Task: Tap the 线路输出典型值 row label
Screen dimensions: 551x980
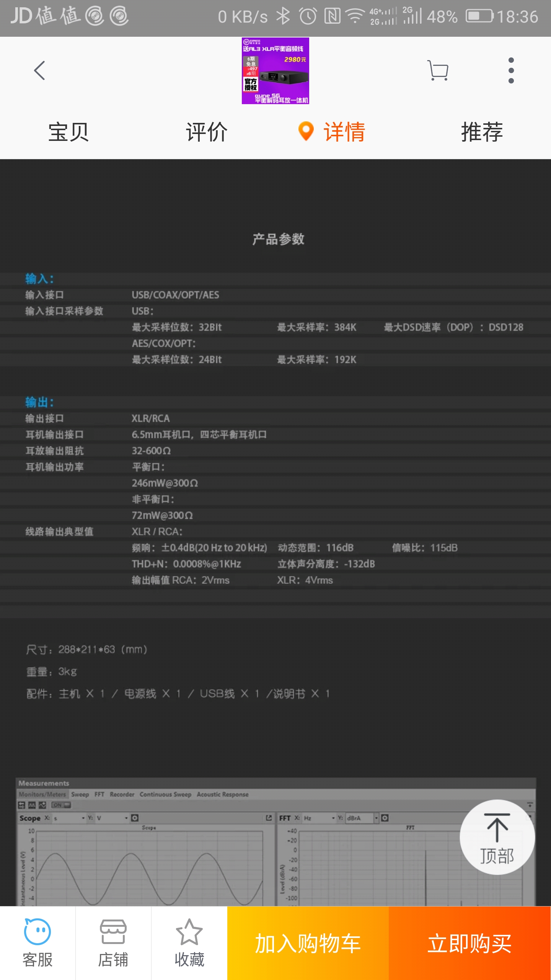Action: click(x=59, y=532)
